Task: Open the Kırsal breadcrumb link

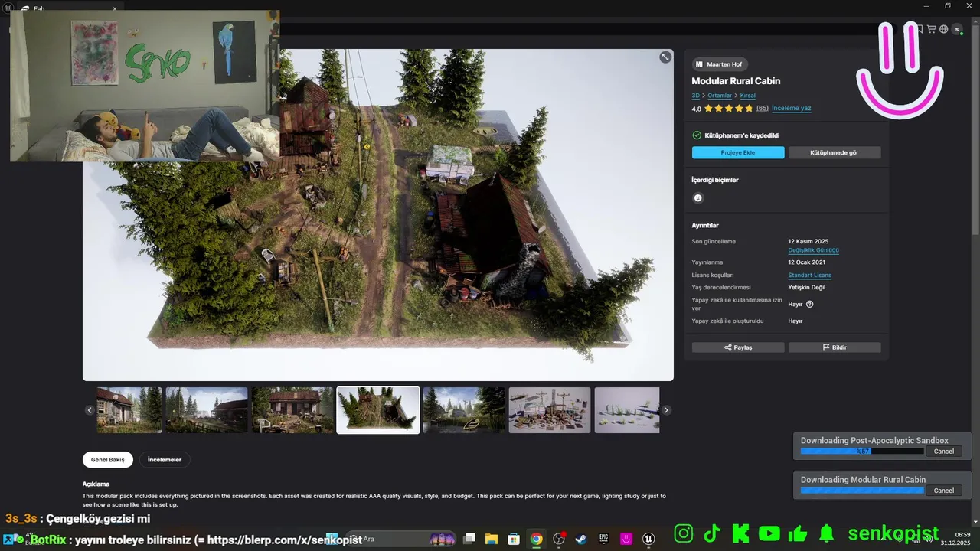Action: [747, 96]
